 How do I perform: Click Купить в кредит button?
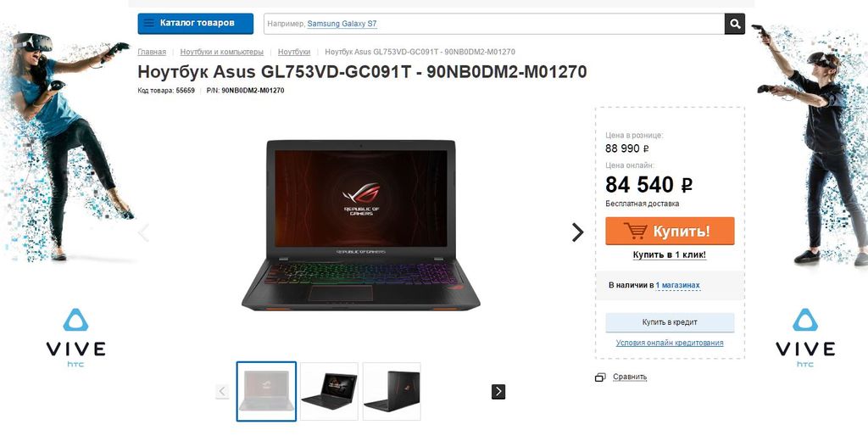click(670, 322)
